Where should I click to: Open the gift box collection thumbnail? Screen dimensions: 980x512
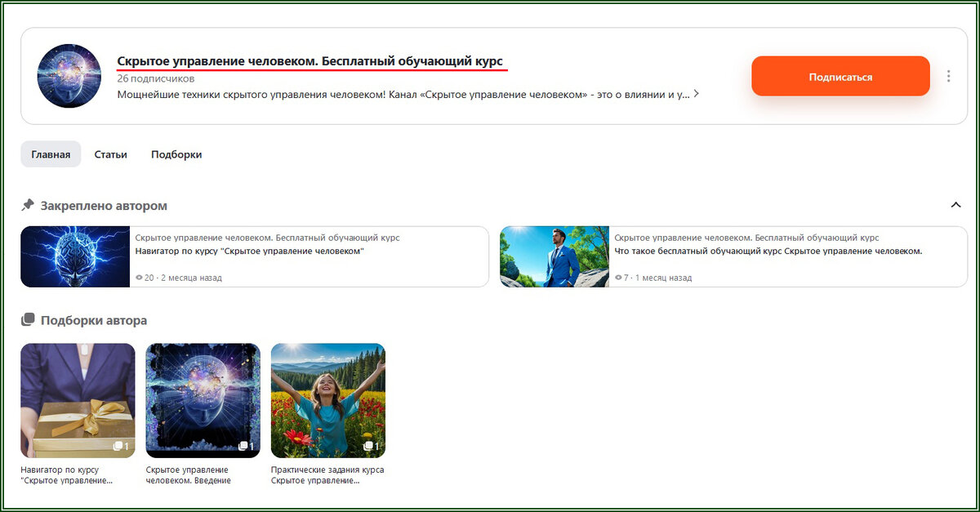[78, 400]
